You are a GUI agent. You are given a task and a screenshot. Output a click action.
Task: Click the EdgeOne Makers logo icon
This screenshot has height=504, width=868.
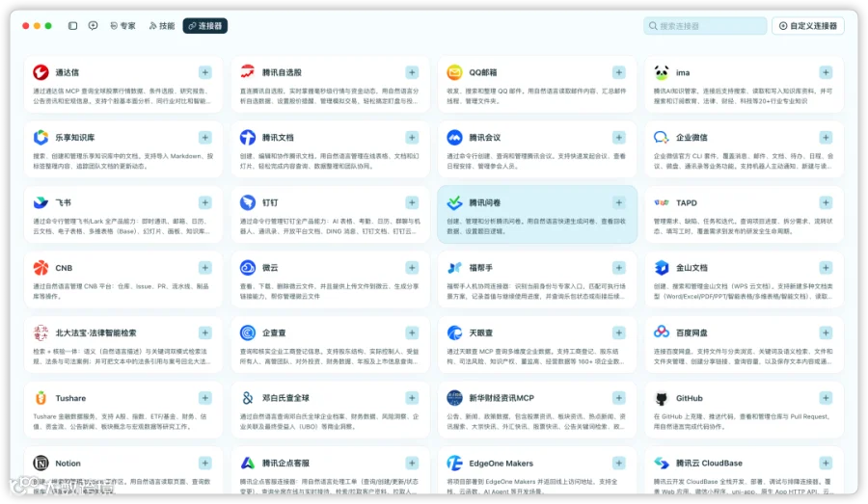coord(454,464)
